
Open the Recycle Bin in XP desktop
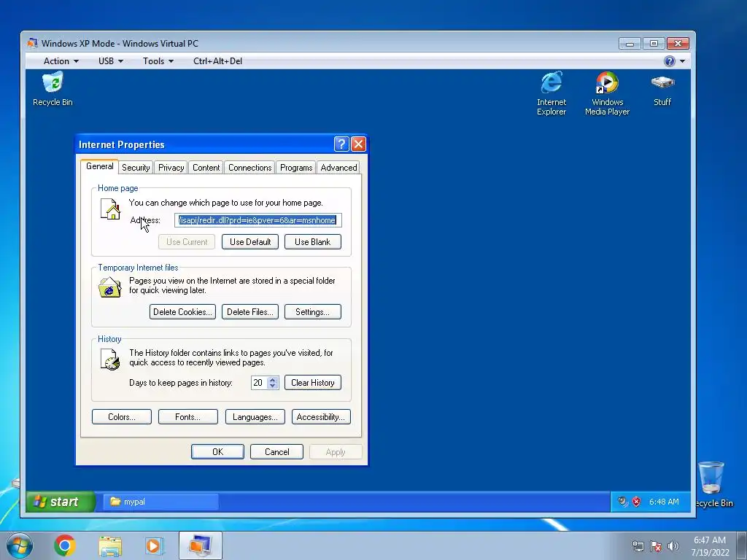(53, 88)
